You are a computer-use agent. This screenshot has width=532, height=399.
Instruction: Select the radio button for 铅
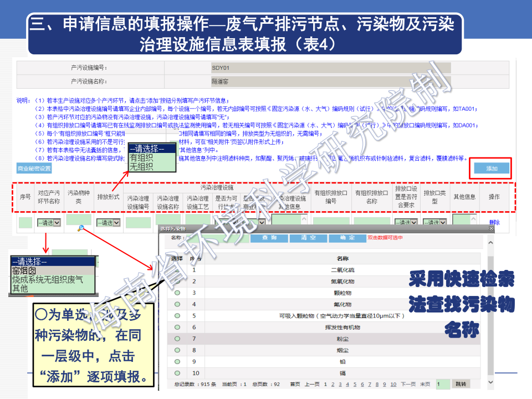click(177, 362)
